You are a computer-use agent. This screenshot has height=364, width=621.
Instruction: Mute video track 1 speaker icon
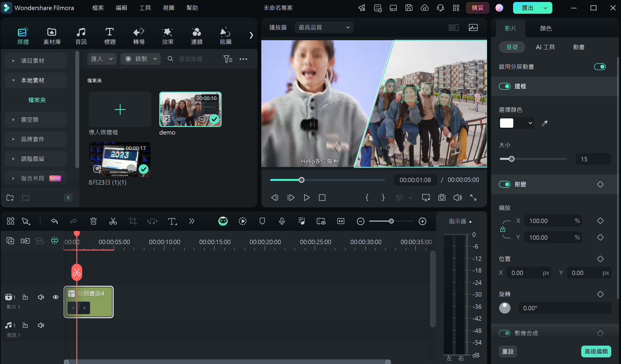tap(41, 297)
